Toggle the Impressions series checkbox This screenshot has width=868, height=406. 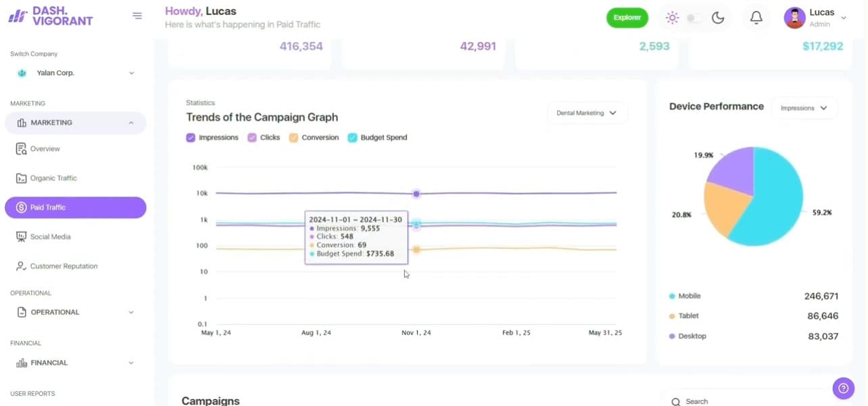[191, 137]
